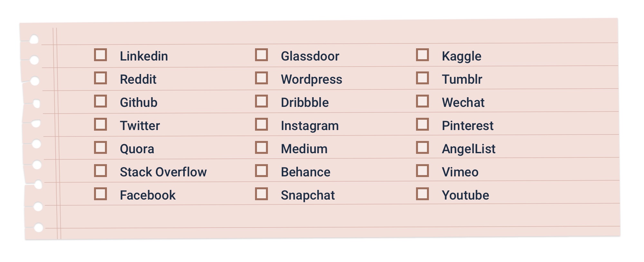Click the Pinterest label text
The width and height of the screenshot is (644, 262).
tap(468, 126)
